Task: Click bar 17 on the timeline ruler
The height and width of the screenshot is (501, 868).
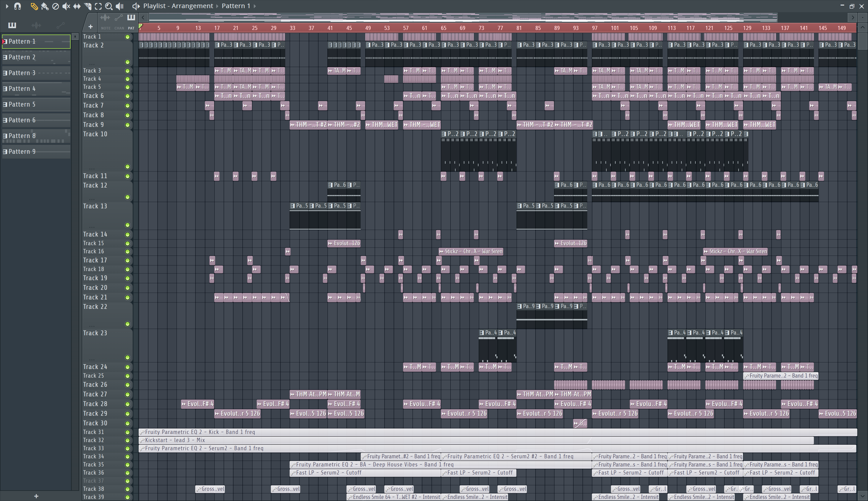Action: 217,28
